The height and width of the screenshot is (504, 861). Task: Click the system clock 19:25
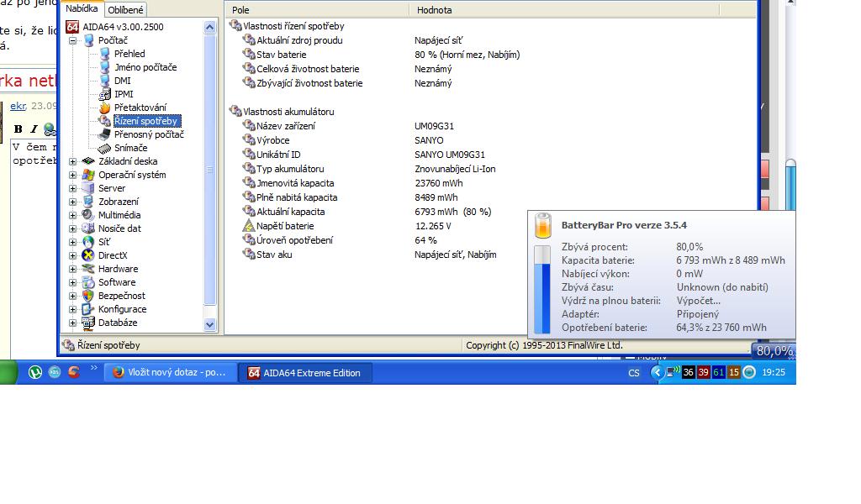point(774,372)
